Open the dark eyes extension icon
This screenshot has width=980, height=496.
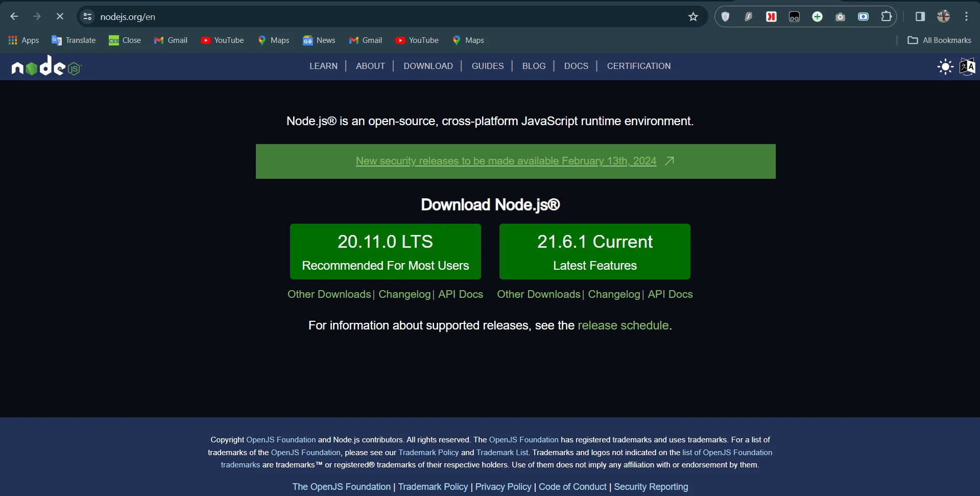[x=794, y=17]
